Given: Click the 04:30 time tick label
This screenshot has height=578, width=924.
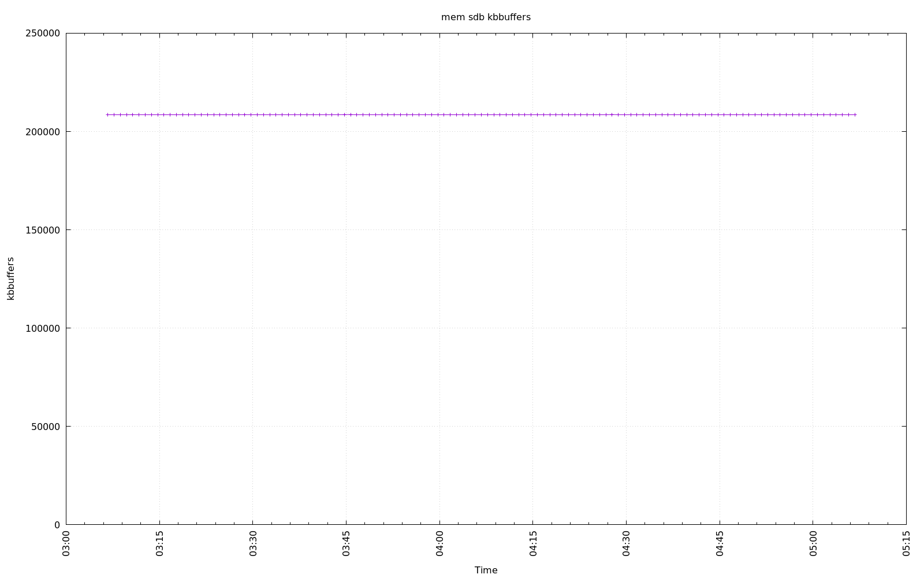Looking at the screenshot, I should pyautogui.click(x=626, y=545).
